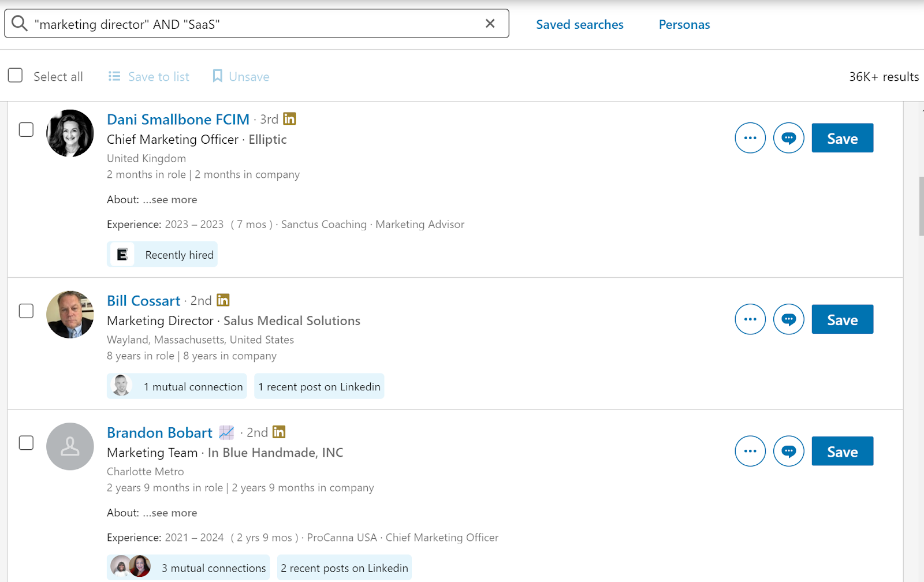
Task: Click Brandon's ProCanna USA experience line
Action: click(303, 538)
